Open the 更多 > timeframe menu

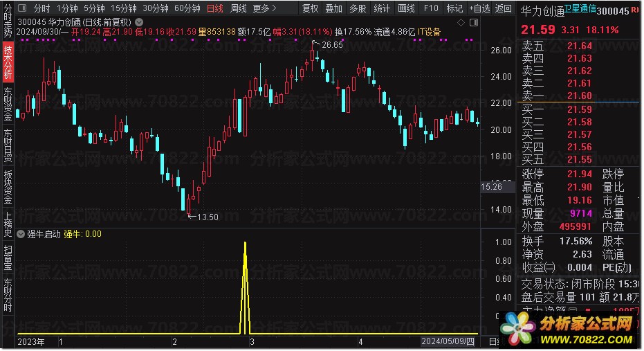[x=264, y=8]
